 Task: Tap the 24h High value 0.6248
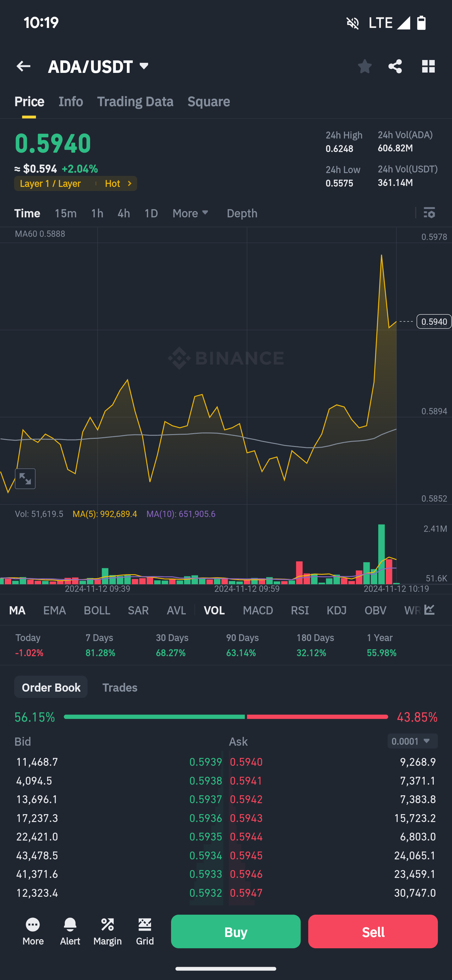340,149
